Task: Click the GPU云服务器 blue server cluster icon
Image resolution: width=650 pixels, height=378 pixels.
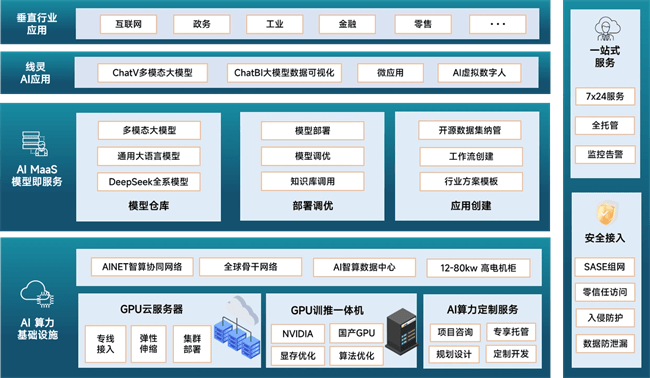Action: (238, 327)
